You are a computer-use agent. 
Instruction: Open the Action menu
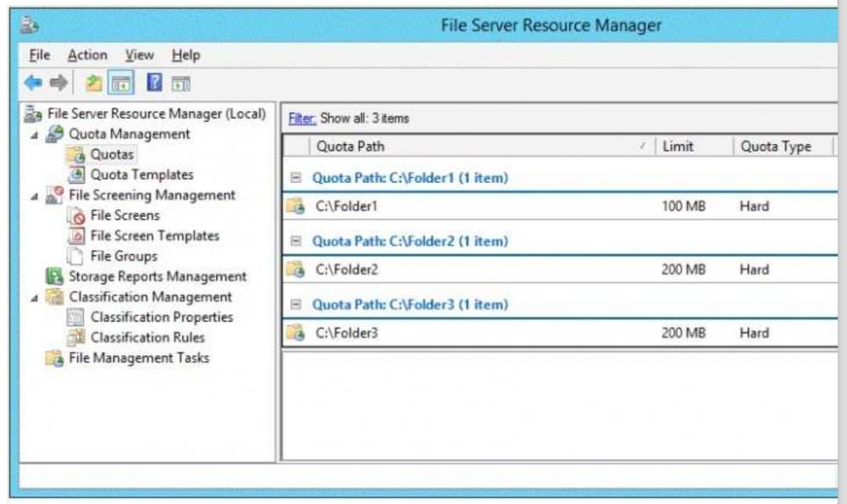coord(87,55)
